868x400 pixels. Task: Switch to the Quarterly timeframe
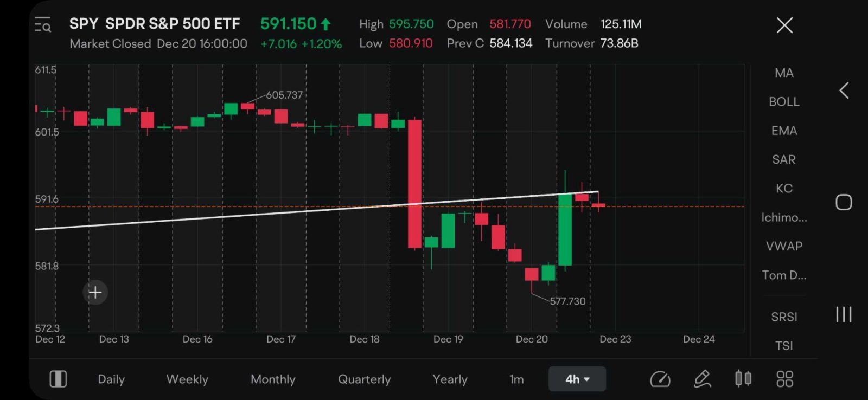364,379
